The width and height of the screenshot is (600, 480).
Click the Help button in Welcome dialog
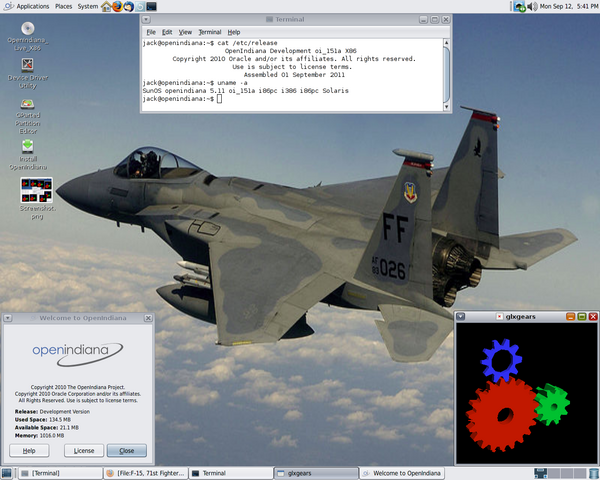point(29,451)
